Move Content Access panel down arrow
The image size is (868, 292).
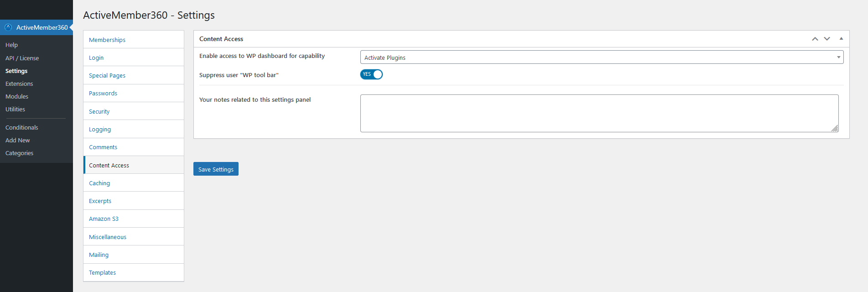click(827, 39)
